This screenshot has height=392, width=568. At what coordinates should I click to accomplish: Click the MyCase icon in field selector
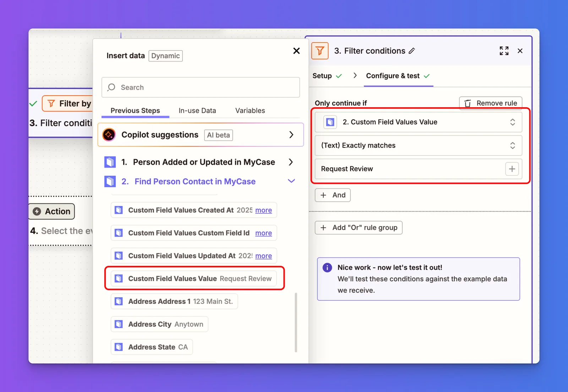(x=330, y=122)
